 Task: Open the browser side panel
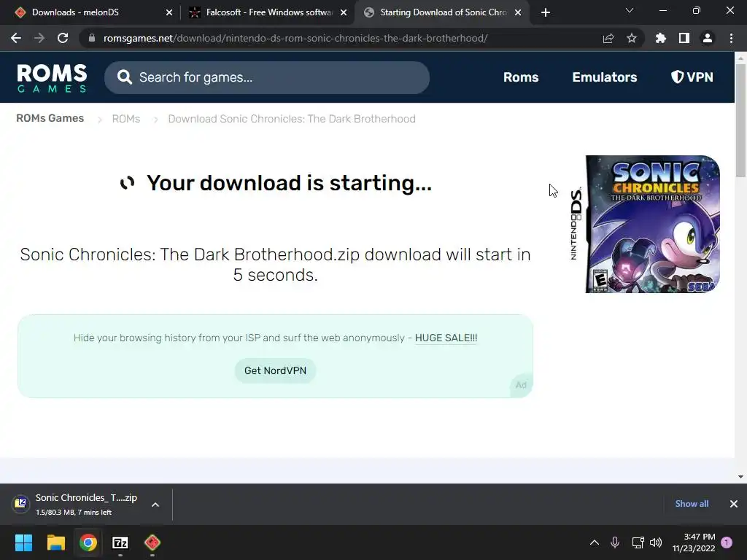[684, 38]
